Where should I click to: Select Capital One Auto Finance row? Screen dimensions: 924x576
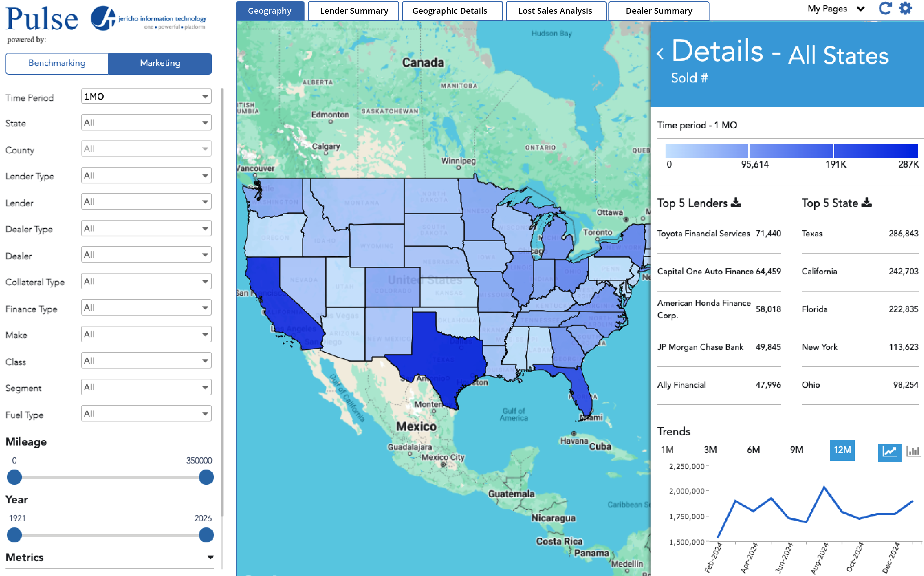click(x=719, y=271)
